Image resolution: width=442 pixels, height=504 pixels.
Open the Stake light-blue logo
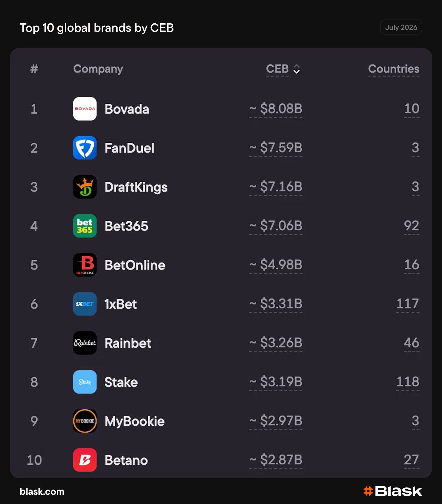click(x=85, y=382)
